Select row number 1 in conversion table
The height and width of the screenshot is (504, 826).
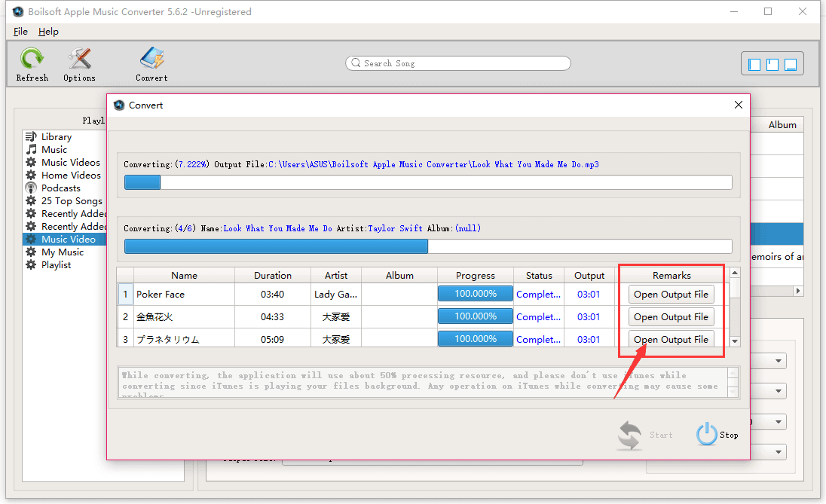(x=125, y=295)
